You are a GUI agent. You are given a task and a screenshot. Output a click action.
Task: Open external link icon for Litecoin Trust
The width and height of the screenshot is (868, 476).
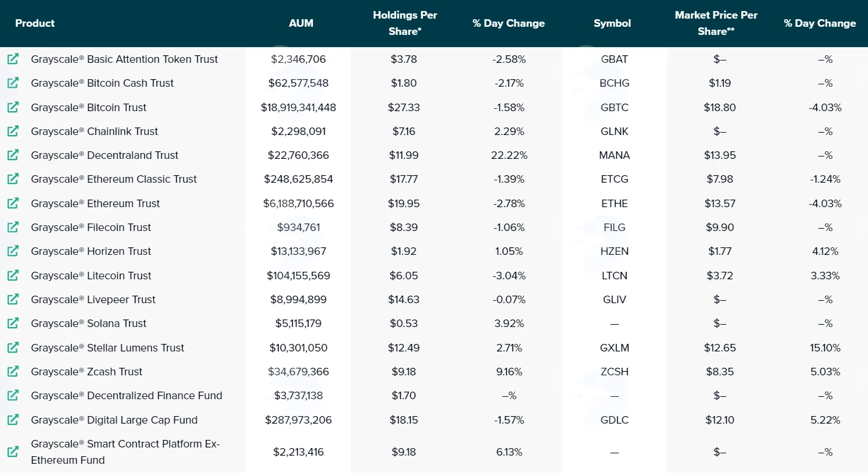point(13,275)
